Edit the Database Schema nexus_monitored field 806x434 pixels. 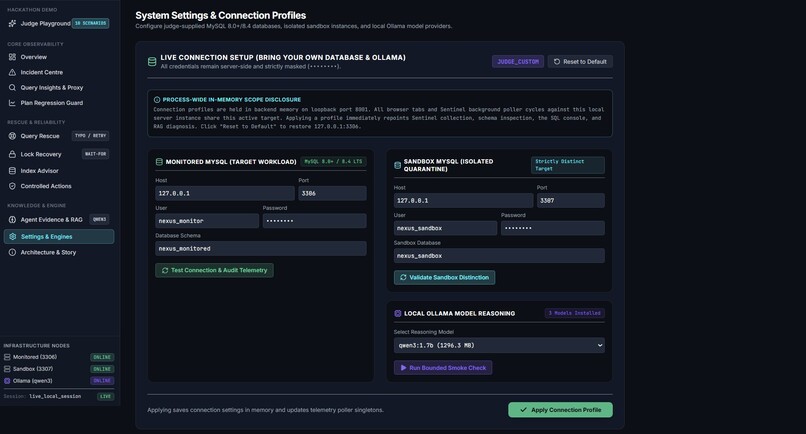[261, 248]
